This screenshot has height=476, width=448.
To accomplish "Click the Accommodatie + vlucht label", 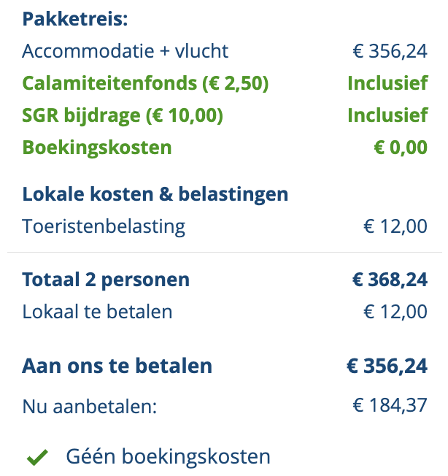I will [125, 51].
